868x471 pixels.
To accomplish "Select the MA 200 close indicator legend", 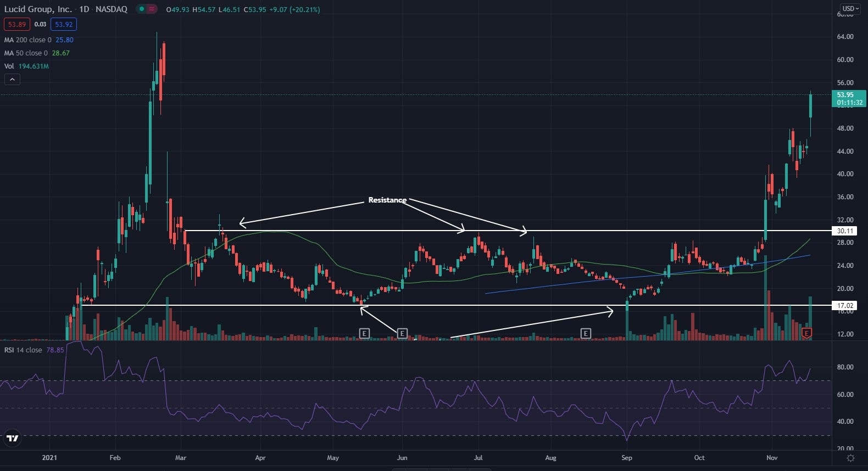I will 28,40.
